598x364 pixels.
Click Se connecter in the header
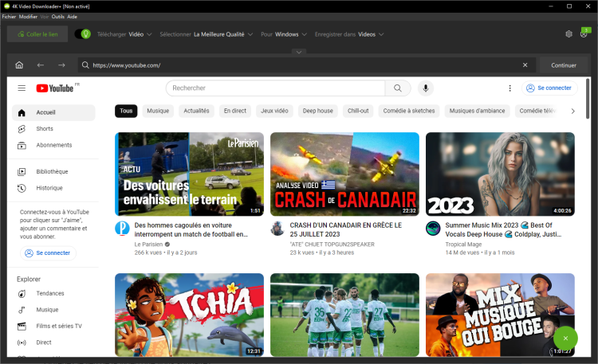click(x=549, y=88)
